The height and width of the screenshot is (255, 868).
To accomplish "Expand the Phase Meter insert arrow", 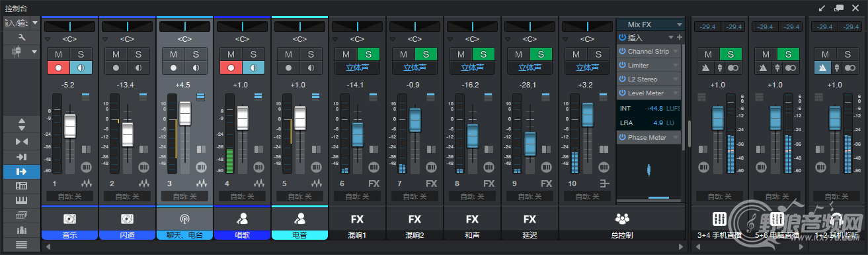I will [676, 138].
